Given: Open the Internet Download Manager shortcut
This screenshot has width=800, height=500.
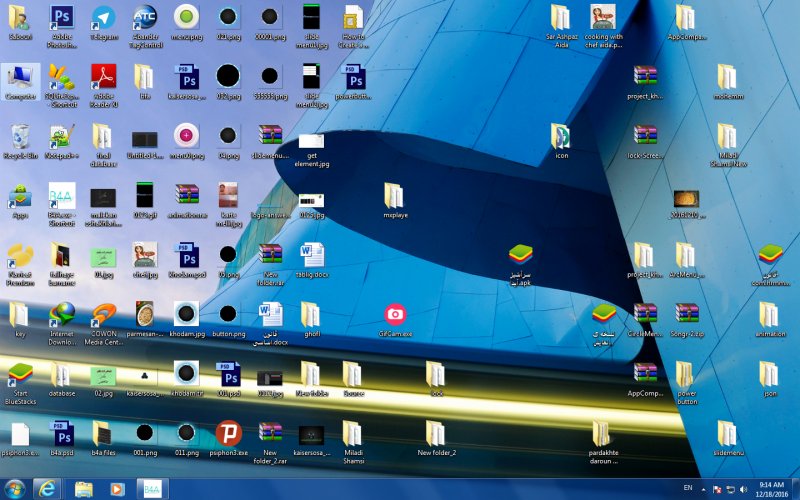Looking at the screenshot, I should (x=62, y=316).
